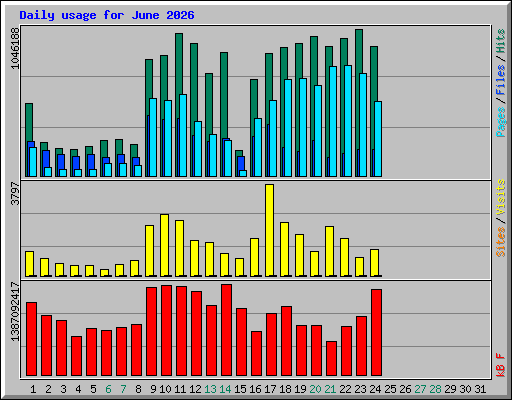Click the 3797 visits axis value
Image resolution: width=512 pixels, height=400 pixels.
tap(15, 193)
